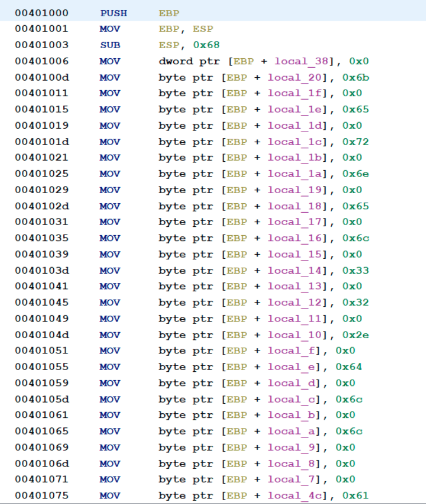The image size is (426, 504).
Task: Select the 0x68 operand in SUB ESP
Action: pyautogui.click(x=203, y=45)
